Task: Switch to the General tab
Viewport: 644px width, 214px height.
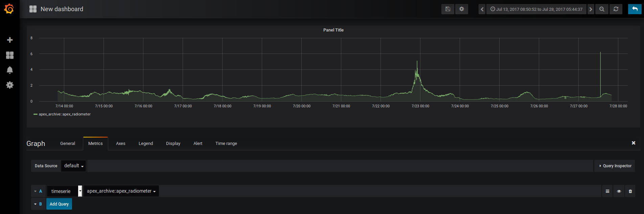Action: tap(68, 144)
